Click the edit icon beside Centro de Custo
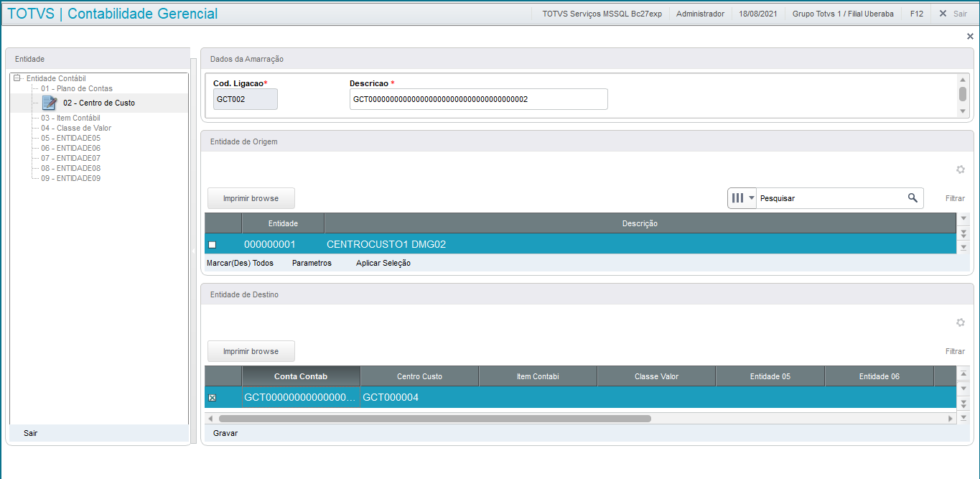The image size is (980, 479). pos(49,103)
